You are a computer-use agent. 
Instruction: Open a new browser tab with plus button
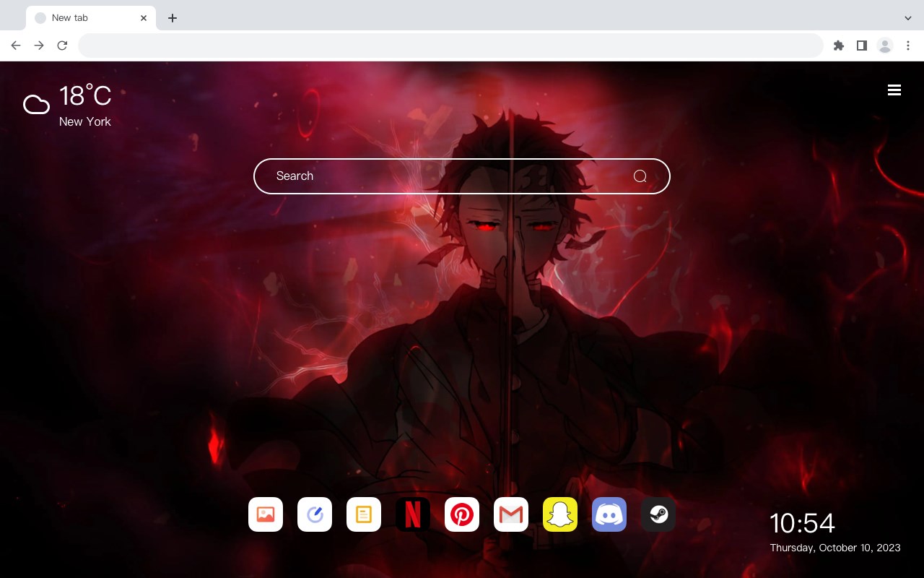172,18
